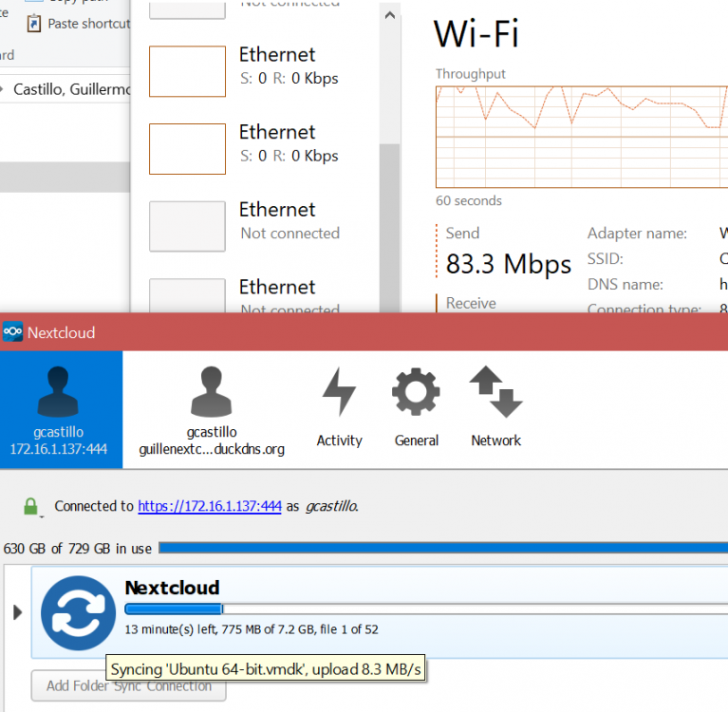The height and width of the screenshot is (712, 728).
Task: Click the Adapter name label
Action: (637, 234)
